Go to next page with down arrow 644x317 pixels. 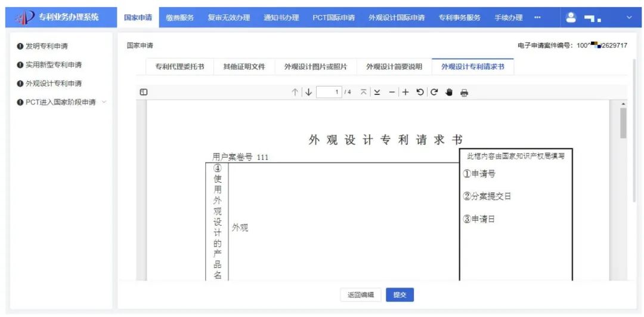[308, 93]
